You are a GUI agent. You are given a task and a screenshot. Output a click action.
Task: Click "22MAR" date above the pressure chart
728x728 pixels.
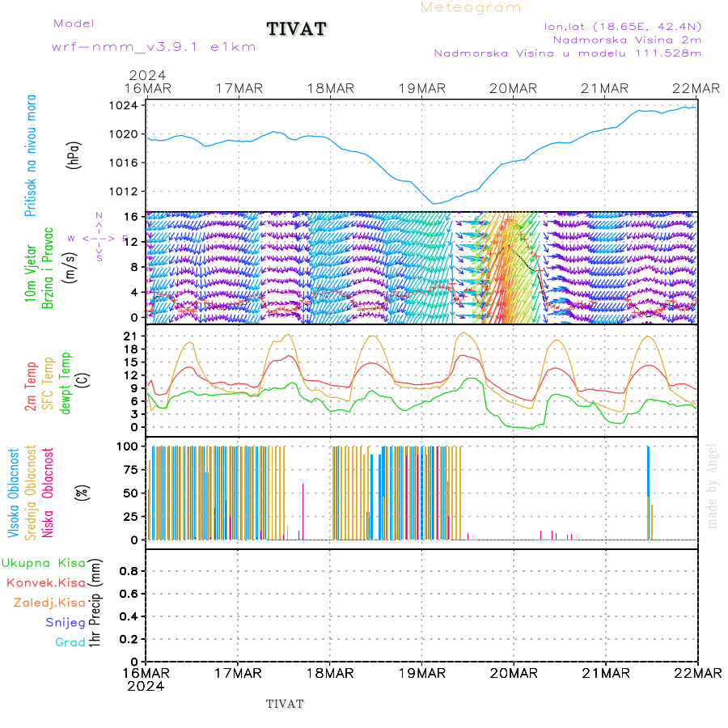click(696, 88)
